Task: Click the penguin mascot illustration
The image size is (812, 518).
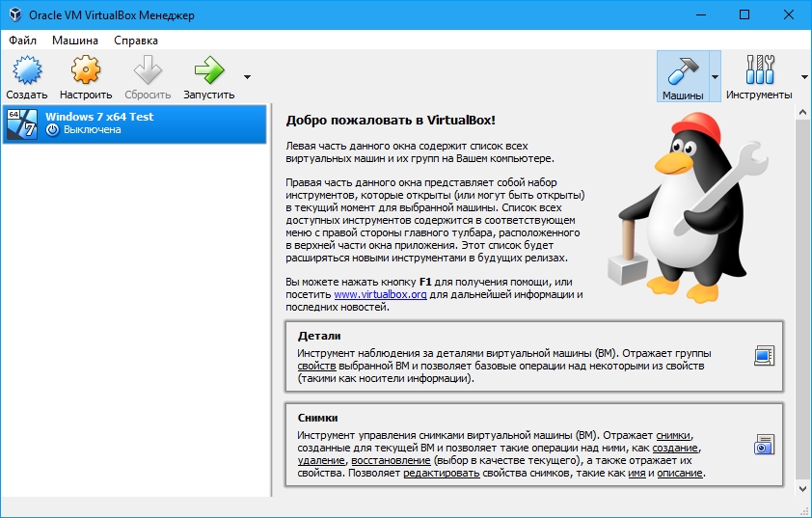Action: click(x=689, y=207)
